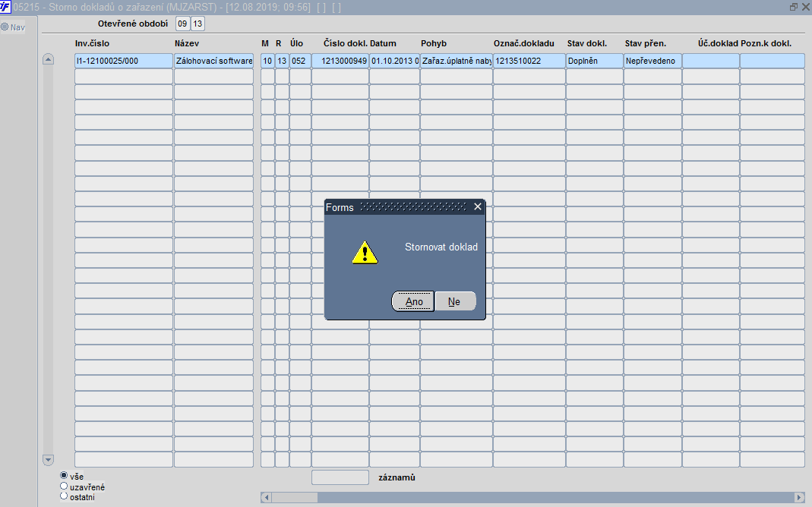This screenshot has height=507, width=812.
Task: Click the application logo icon in title bar
Action: [x=5, y=7]
